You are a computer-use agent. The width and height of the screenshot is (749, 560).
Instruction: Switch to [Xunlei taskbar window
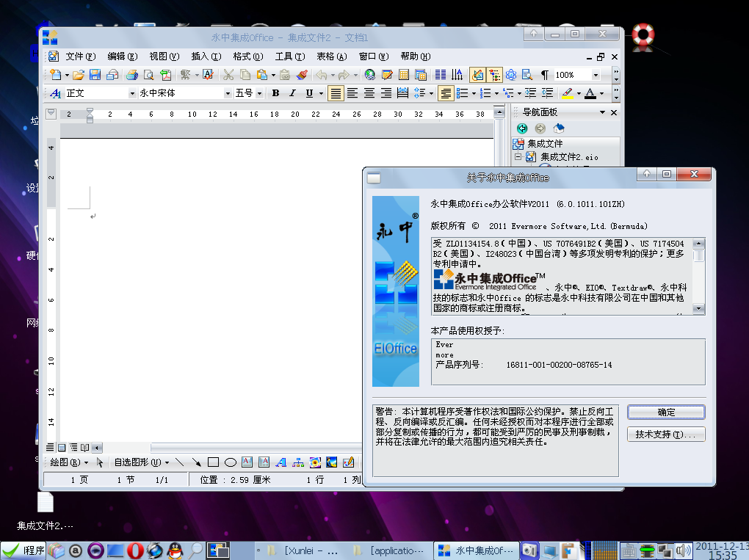coord(301,550)
